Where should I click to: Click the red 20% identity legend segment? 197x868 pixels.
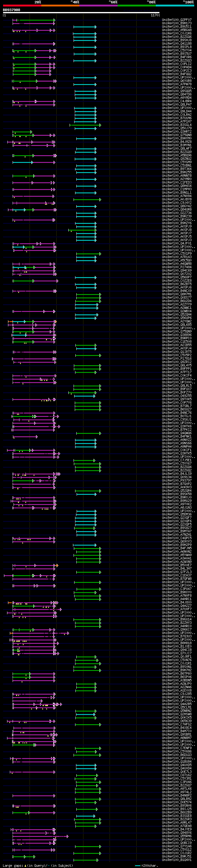[x=22, y=6]
